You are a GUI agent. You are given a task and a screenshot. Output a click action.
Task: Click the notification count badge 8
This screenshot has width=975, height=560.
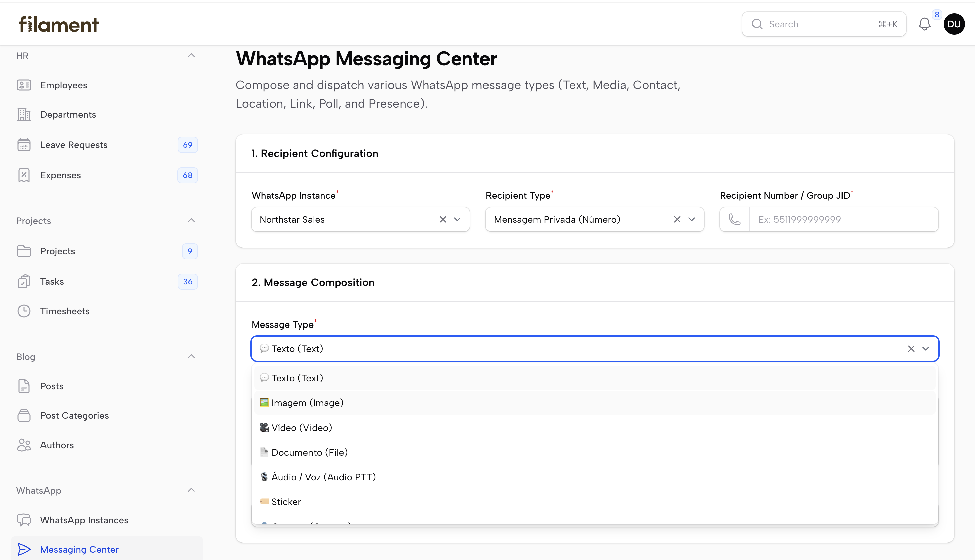click(937, 15)
